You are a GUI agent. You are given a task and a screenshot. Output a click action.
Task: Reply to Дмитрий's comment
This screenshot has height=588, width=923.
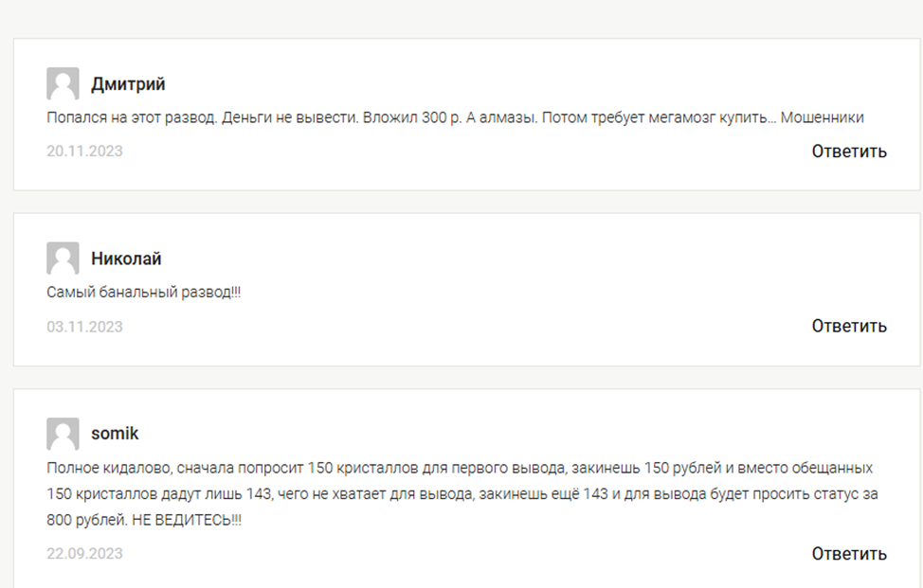point(848,151)
